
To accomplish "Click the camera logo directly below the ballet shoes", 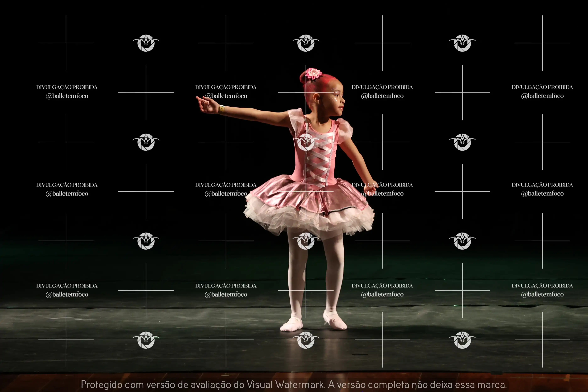I will tap(306, 340).
